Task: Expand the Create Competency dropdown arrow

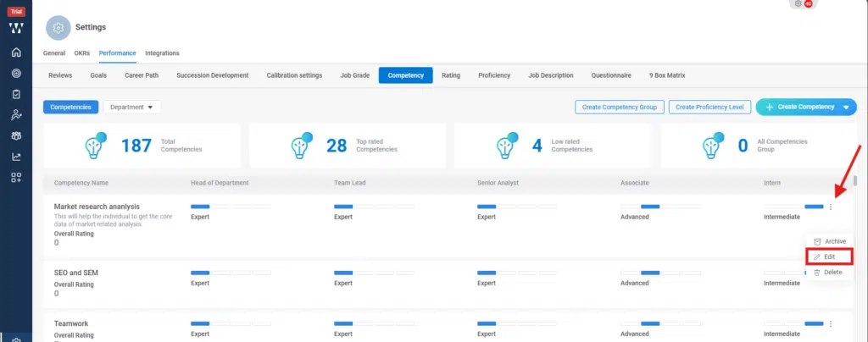Action: (x=845, y=108)
